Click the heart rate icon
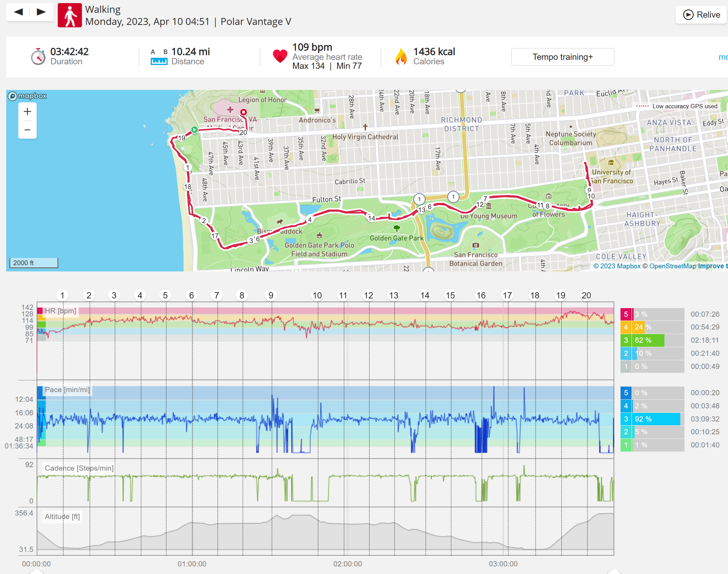This screenshot has width=728, height=574. point(280,56)
